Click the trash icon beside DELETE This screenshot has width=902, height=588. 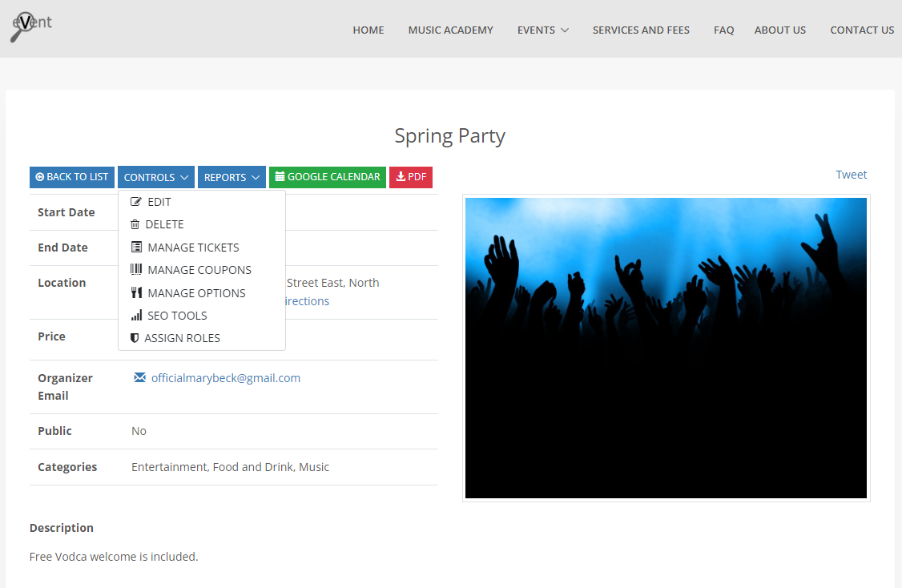135,224
